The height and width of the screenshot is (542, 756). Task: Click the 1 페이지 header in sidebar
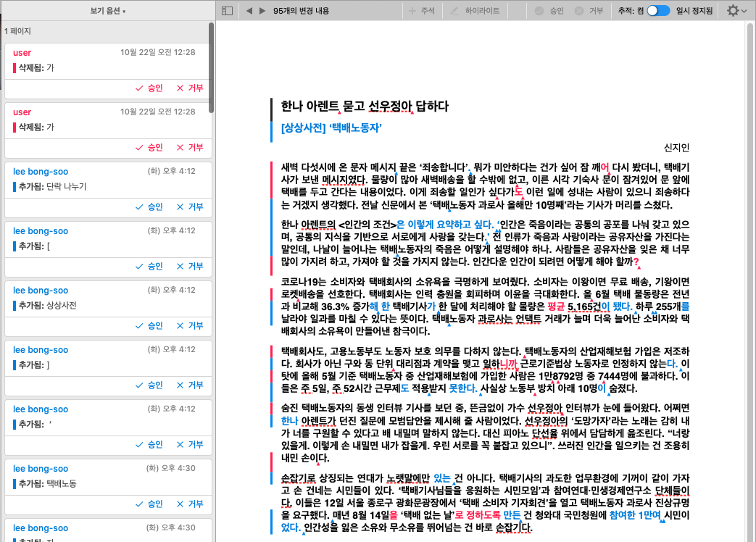[18, 31]
